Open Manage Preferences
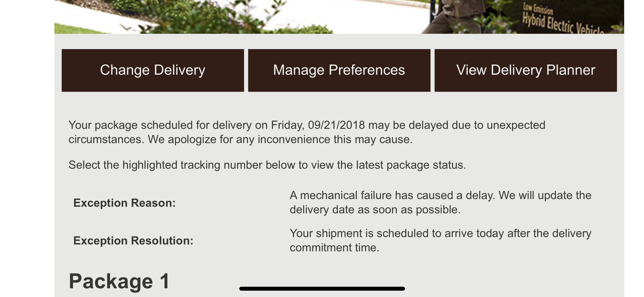Screen dimensions: 644x297 (x=339, y=70)
